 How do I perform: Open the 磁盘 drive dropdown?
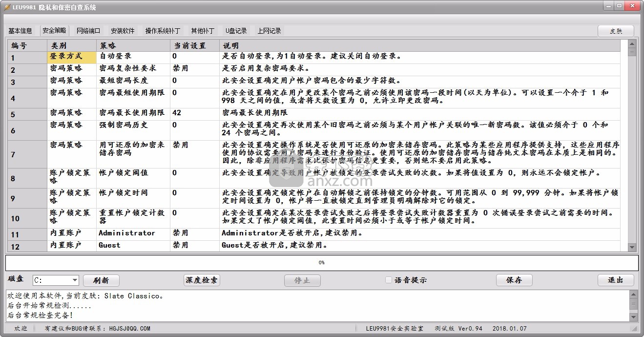[x=75, y=280]
